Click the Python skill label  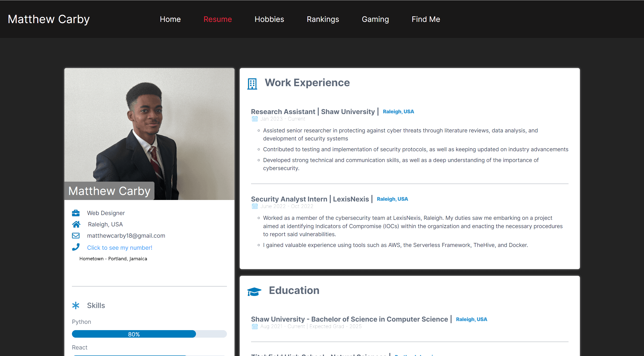[82, 322]
